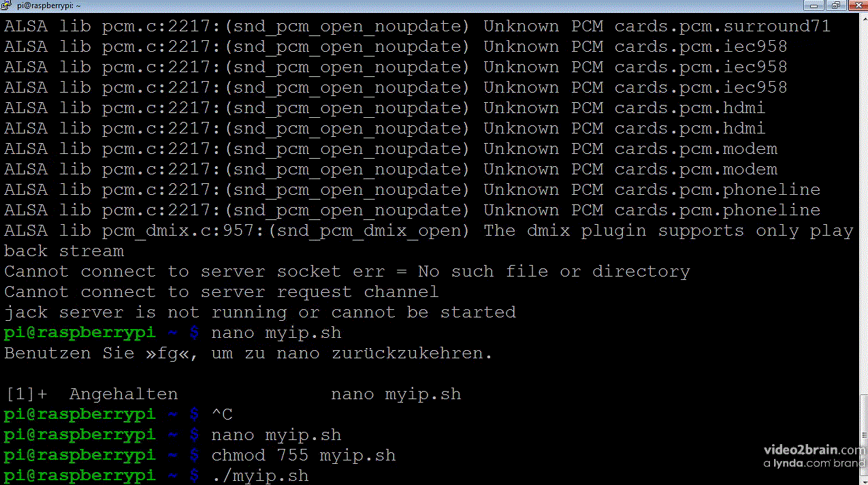This screenshot has height=485, width=868.
Task: Click the scrollbar up arrow
Action: pos(863,19)
